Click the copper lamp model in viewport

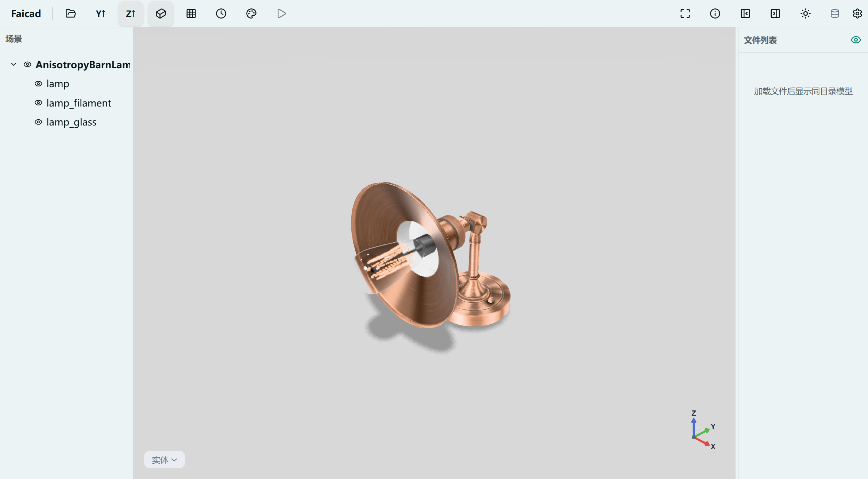(431, 255)
